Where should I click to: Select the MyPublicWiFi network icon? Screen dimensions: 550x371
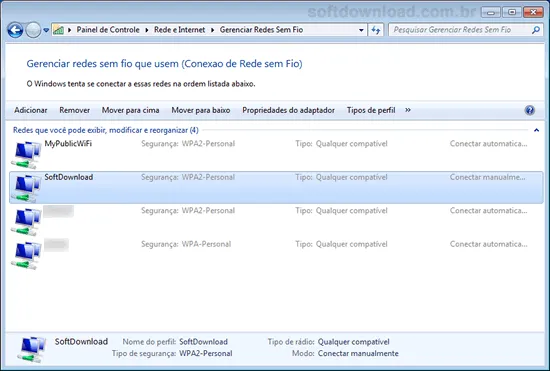pos(26,154)
